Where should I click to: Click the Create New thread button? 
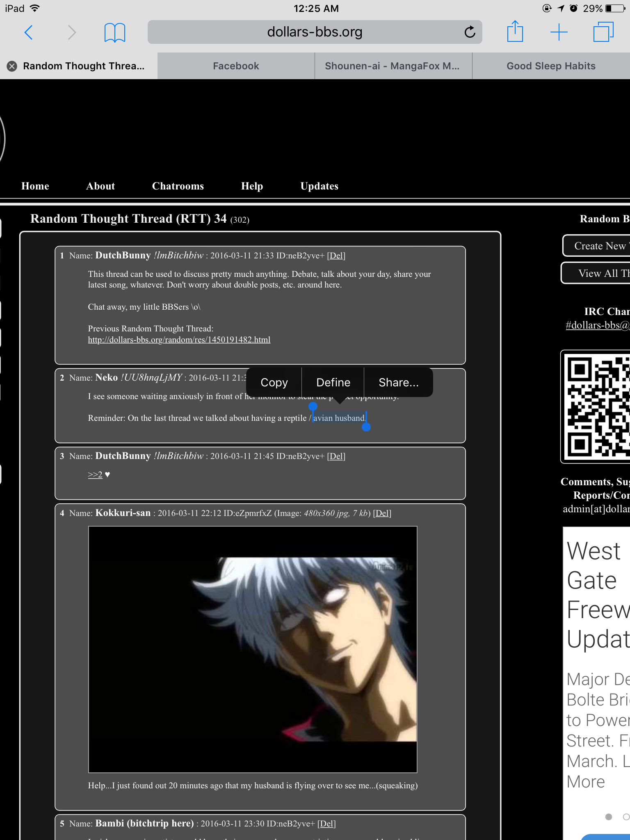click(596, 246)
